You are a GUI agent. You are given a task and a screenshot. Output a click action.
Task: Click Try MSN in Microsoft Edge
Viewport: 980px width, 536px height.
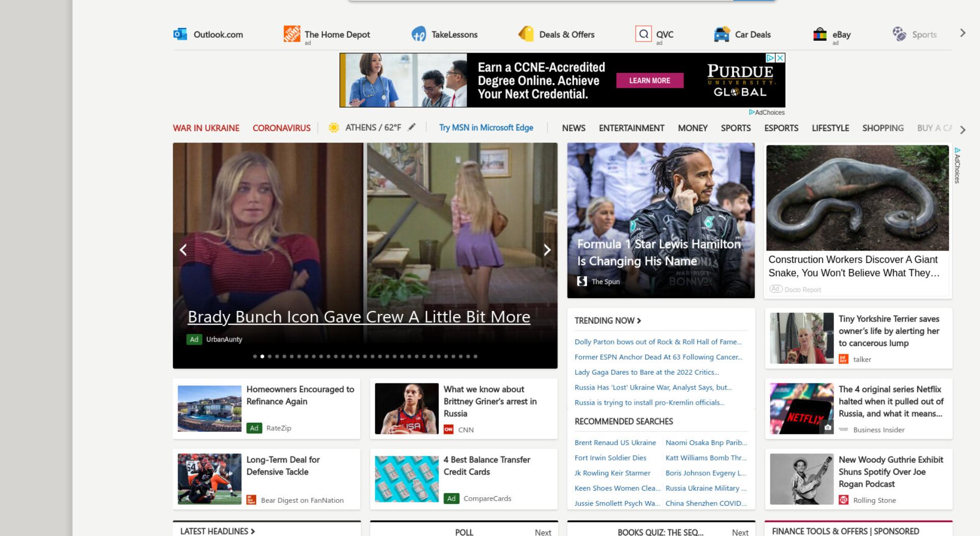point(486,128)
